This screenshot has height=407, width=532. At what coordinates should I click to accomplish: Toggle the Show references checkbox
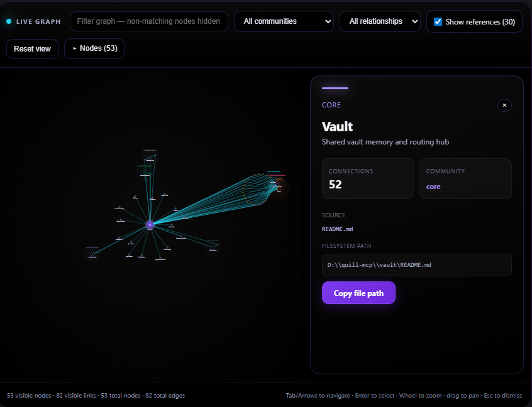438,22
